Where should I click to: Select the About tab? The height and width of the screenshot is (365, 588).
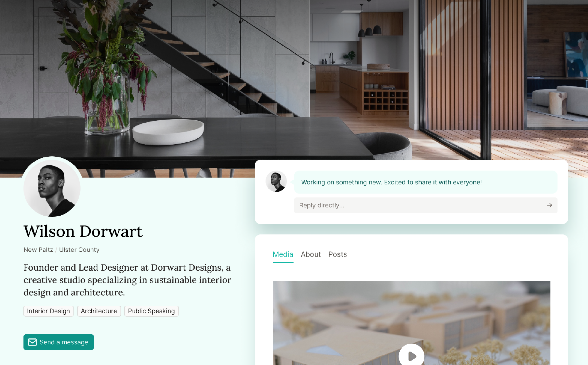[x=310, y=254]
